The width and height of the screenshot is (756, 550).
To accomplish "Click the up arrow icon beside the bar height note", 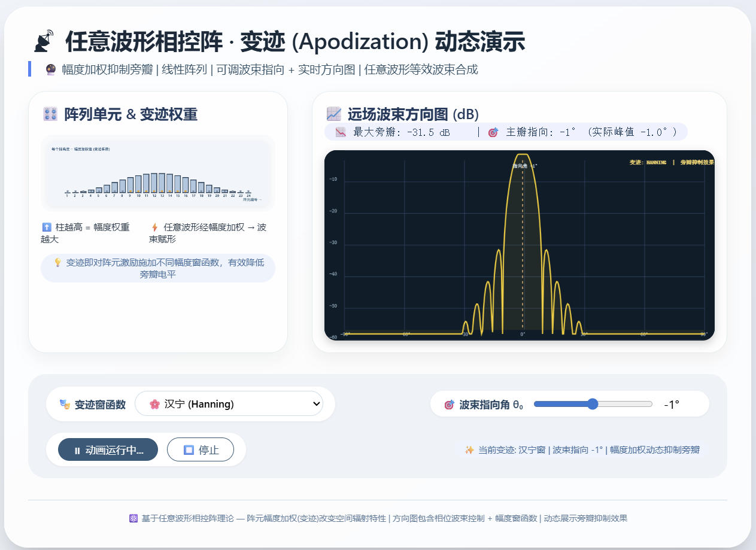I will pyautogui.click(x=47, y=227).
